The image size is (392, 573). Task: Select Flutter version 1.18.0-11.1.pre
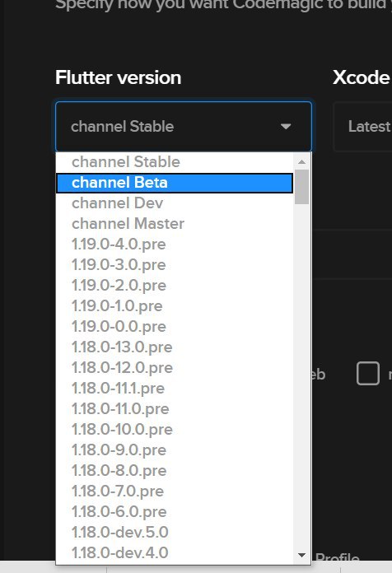coord(175,388)
